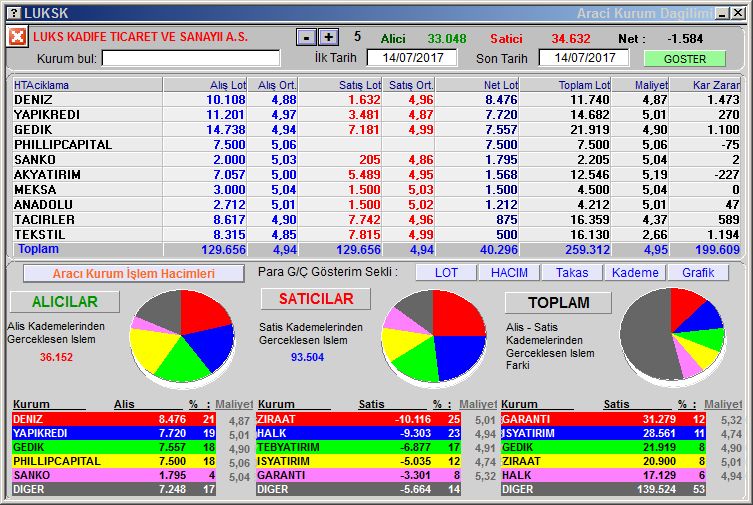The height and width of the screenshot is (505, 753).
Task: Click the red X close icon beside company name
Action: click(x=17, y=36)
